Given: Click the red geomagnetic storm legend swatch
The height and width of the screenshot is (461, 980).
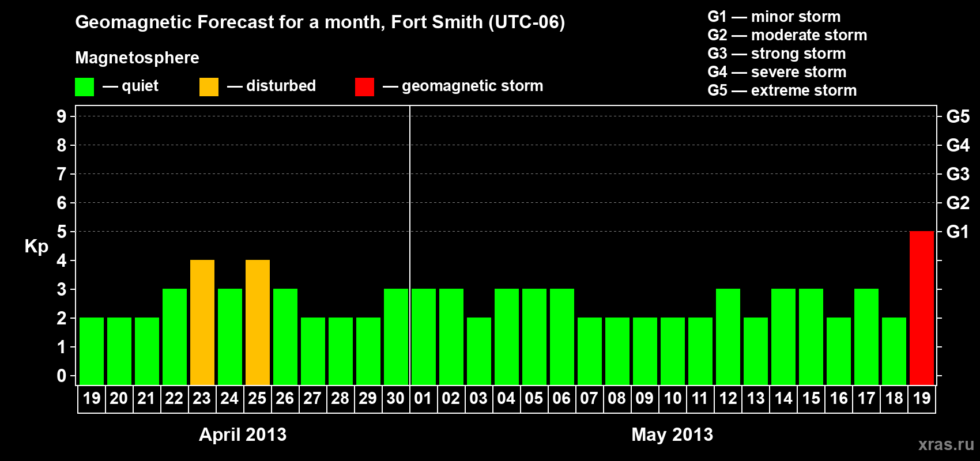Looking at the screenshot, I should point(364,87).
